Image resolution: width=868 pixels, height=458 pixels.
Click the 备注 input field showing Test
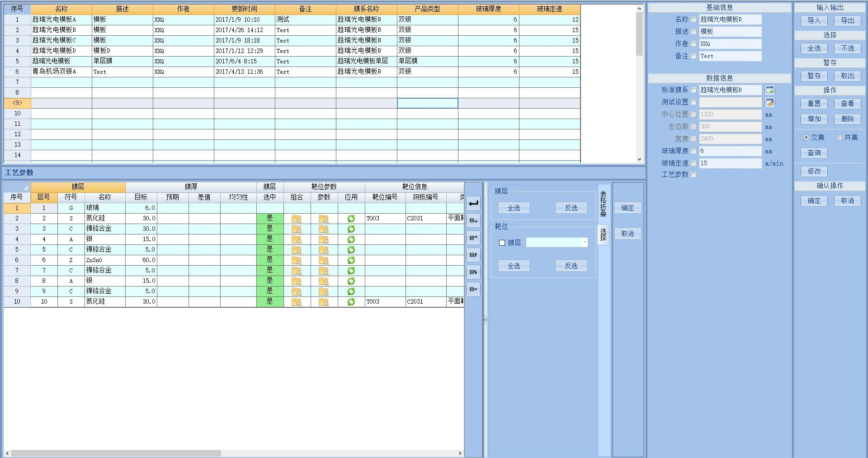pos(730,56)
